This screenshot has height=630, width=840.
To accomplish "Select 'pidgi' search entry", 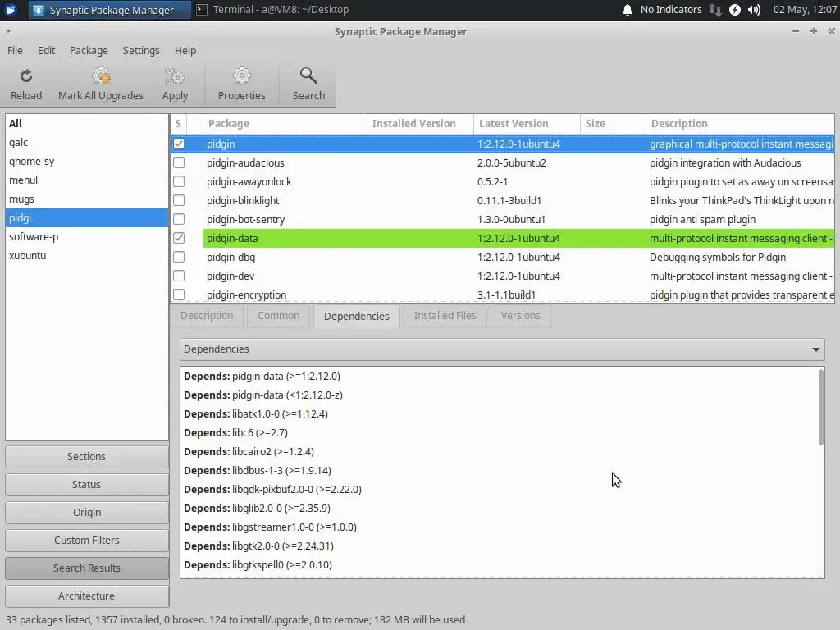I will tap(86, 217).
